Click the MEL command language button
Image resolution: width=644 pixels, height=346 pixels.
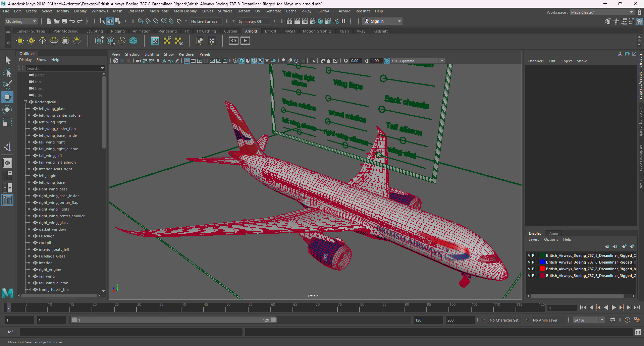click(x=11, y=332)
